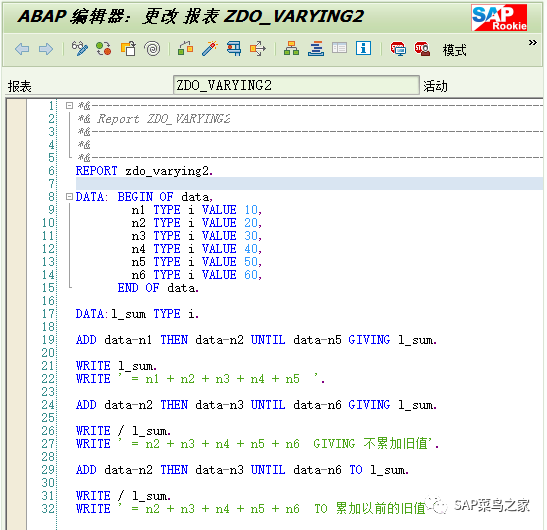The image size is (547, 530).
Task: Collapse the DATA BEGIN OF fold at line 8
Action: point(69,196)
